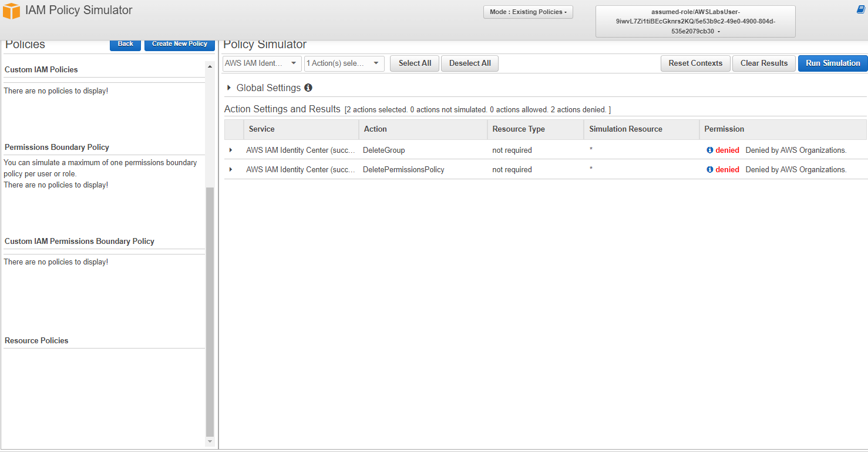Click info icon in DeletePermissionsPolicy permission cell
868x452 pixels.
pyautogui.click(x=709, y=170)
